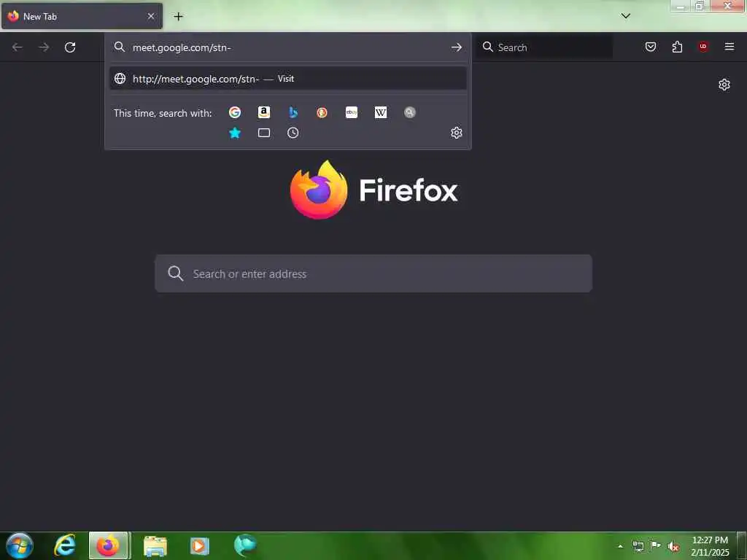This screenshot has width=747, height=560.
Task: Search with Amazon engine icon
Action: tap(264, 112)
